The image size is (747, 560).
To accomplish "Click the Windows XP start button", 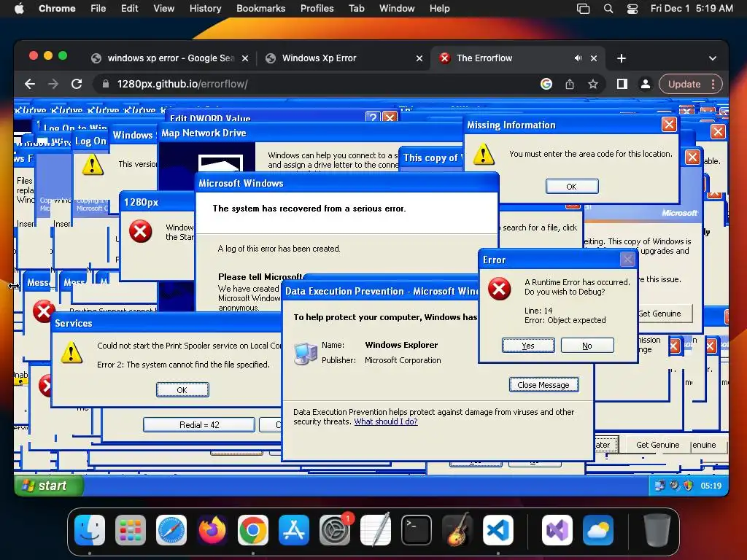I will [49, 485].
